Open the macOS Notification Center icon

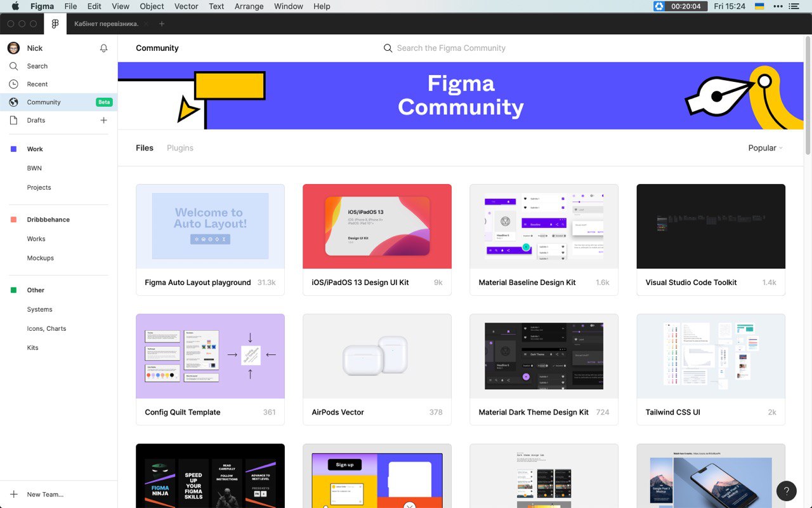[x=794, y=6]
